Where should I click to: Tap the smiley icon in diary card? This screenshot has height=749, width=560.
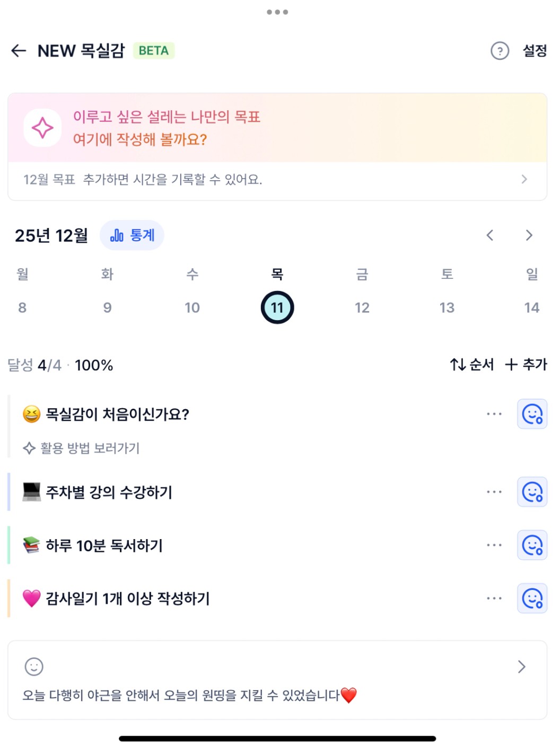pos(34,666)
